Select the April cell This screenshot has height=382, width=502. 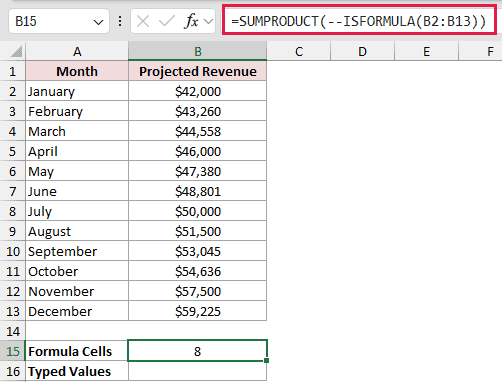(x=77, y=151)
